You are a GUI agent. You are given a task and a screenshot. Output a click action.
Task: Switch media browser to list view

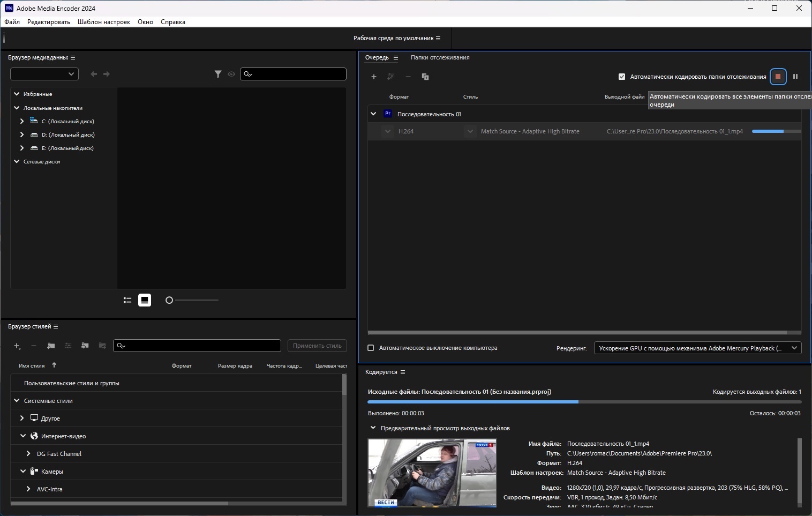(x=127, y=300)
